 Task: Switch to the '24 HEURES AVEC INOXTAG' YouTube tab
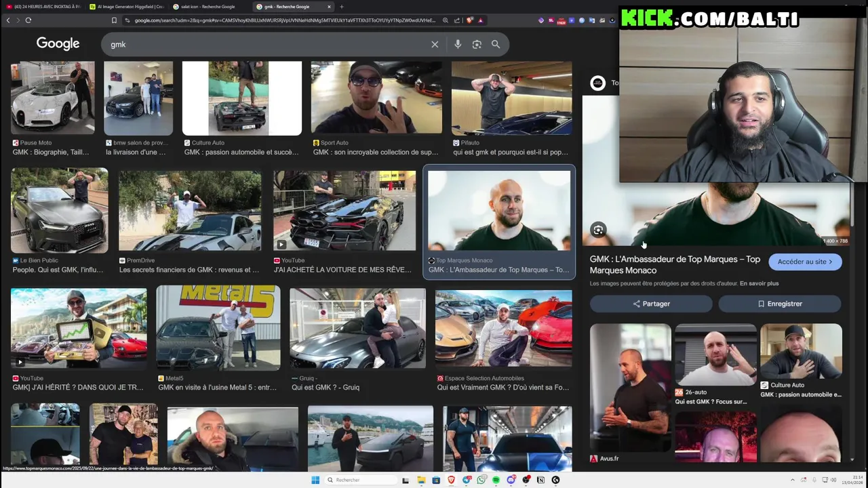point(44,7)
